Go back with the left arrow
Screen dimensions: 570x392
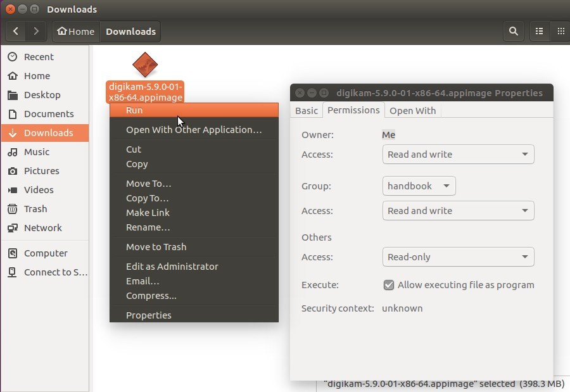click(x=16, y=31)
